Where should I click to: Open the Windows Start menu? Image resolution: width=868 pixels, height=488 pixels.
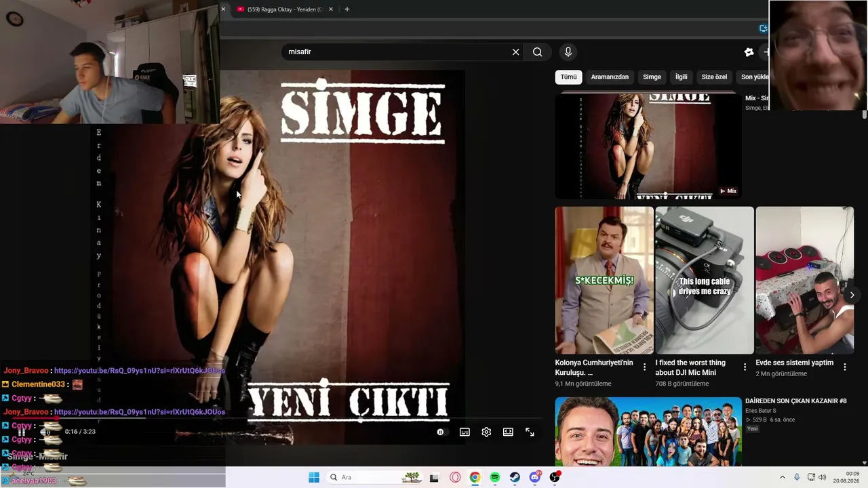[x=314, y=477]
